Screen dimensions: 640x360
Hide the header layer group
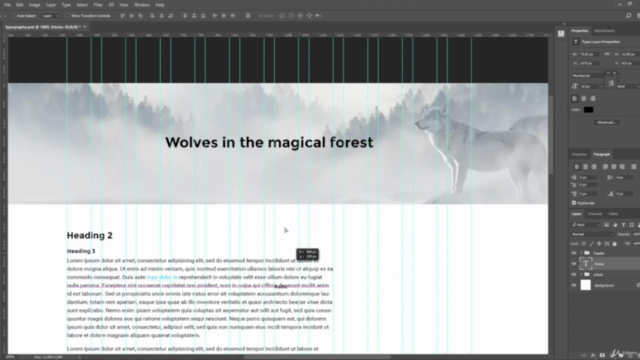coord(574,253)
